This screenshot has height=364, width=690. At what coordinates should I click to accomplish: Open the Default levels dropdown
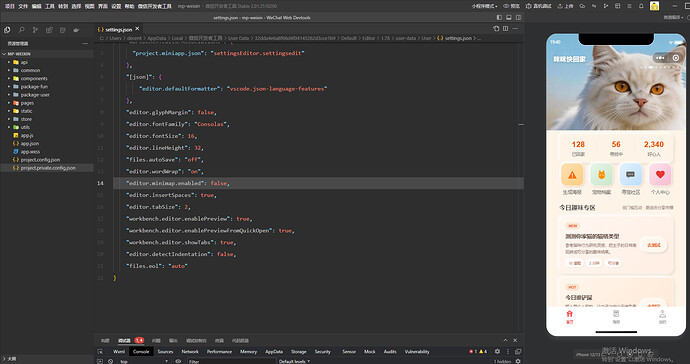click(294, 361)
